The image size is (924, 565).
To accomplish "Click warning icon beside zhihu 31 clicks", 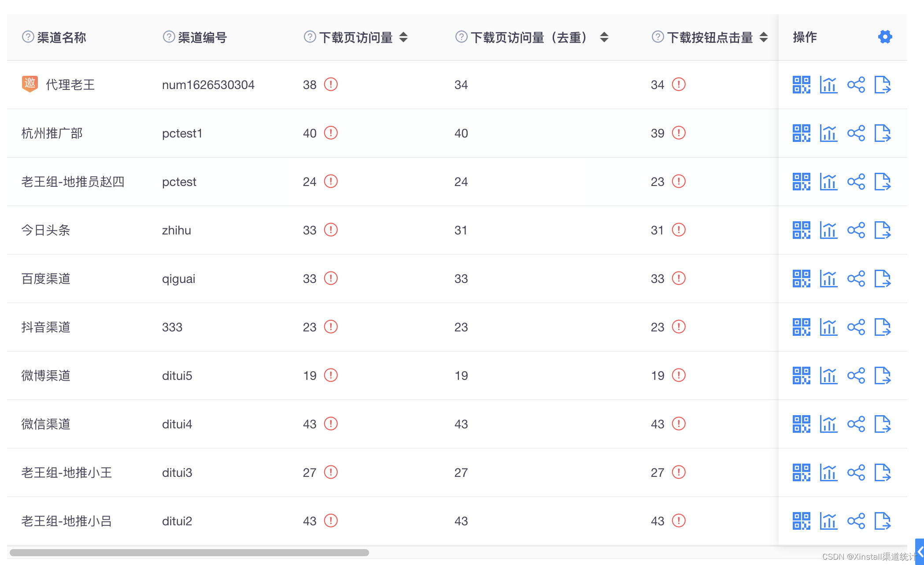I will (679, 230).
